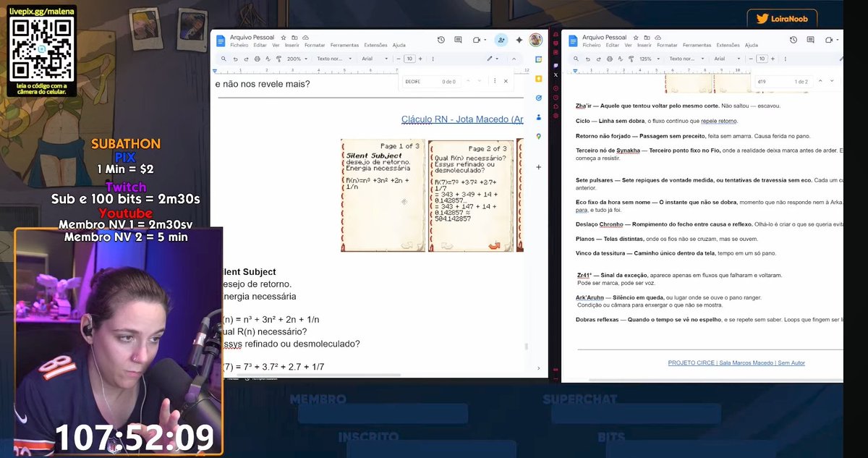Image resolution: width=868 pixels, height=458 pixels.
Task: Open Arial font dropdown in left Docs window
Action: tap(375, 59)
